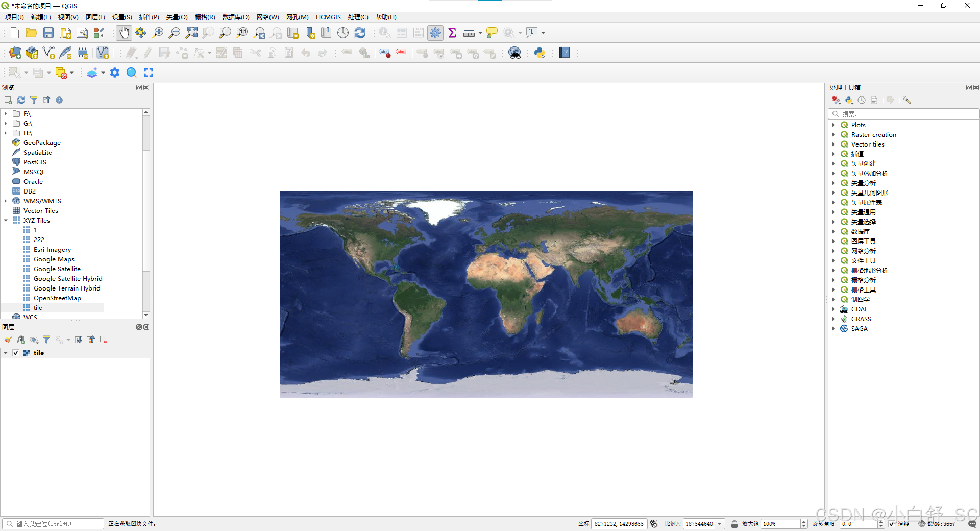The width and height of the screenshot is (980, 531).
Task: Open the text annotation dropdown arrow
Action: click(543, 33)
